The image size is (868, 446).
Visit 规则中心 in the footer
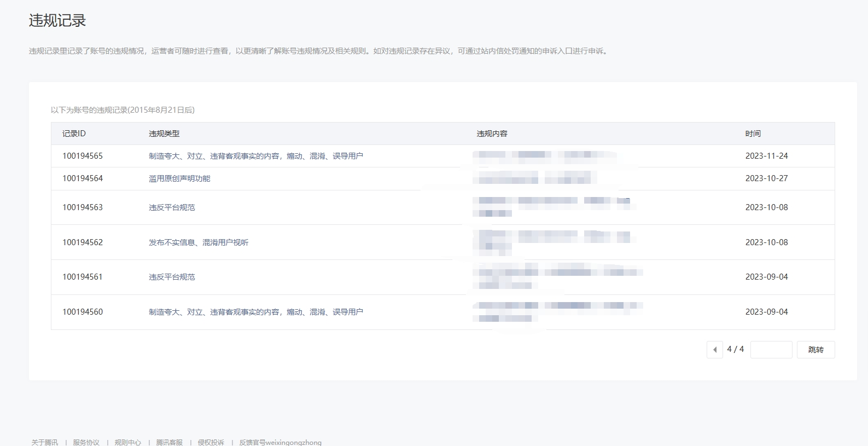pyautogui.click(x=127, y=442)
